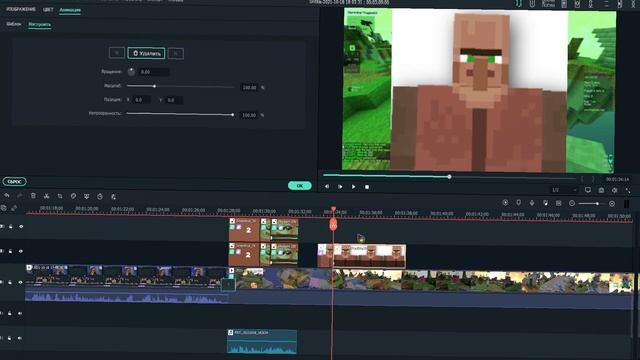
Task: Open the Шаблон sub-tab
Action: 14,24
